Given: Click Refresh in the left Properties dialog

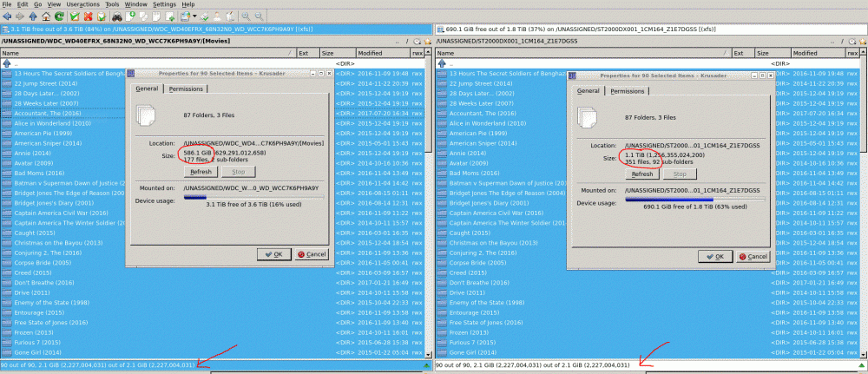Looking at the screenshot, I should tap(201, 172).
